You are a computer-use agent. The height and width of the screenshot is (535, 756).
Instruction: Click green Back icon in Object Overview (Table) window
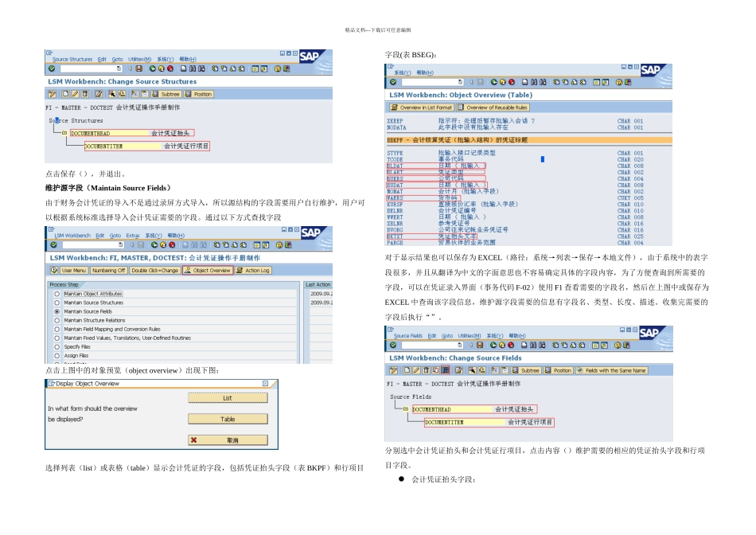(x=493, y=82)
